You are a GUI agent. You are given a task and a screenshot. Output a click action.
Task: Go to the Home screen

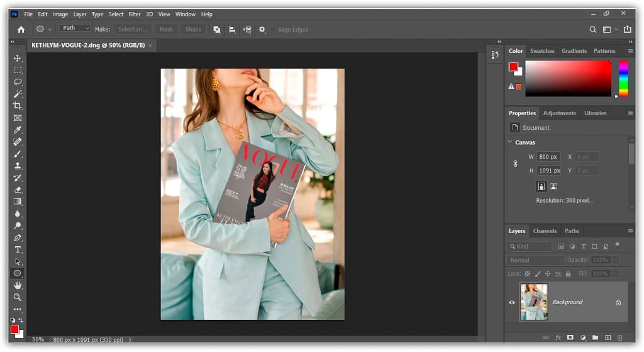pyautogui.click(x=21, y=30)
